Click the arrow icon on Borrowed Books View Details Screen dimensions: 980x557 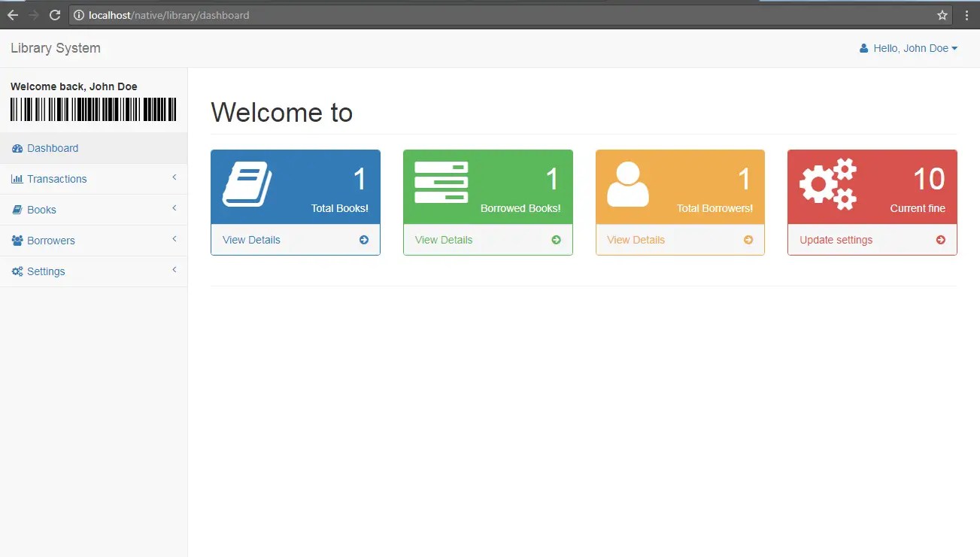[x=555, y=240]
